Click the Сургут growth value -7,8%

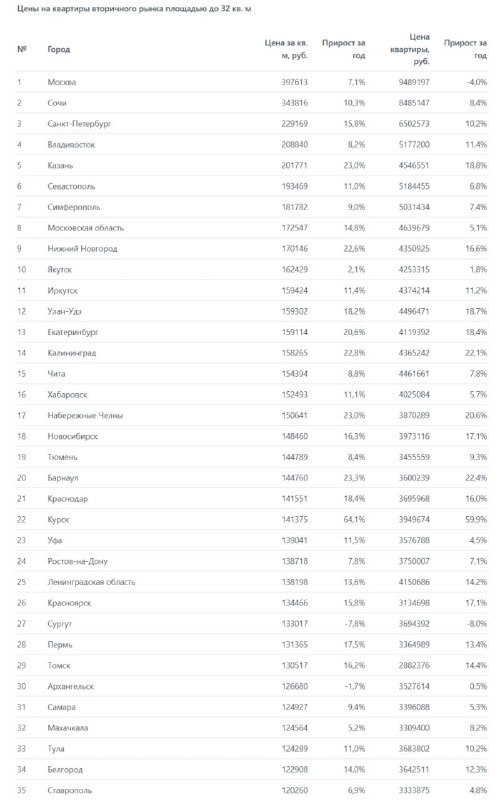click(355, 624)
